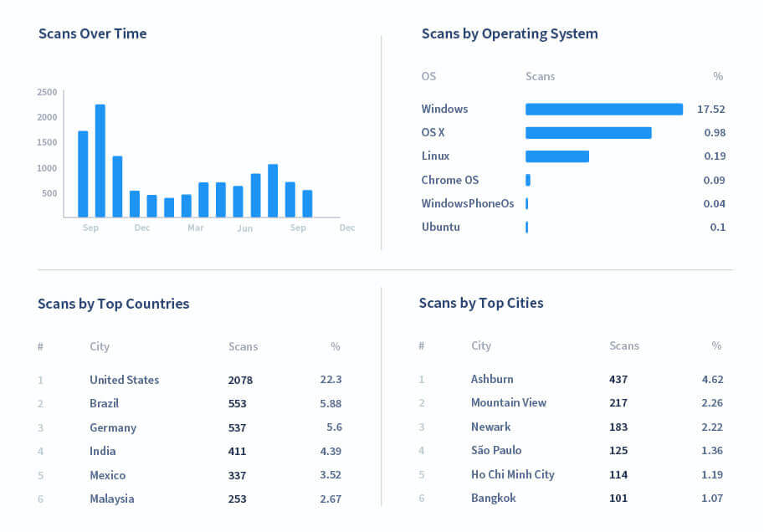The width and height of the screenshot is (764, 532).
Task: Select the Malaysia country entry
Action: (111, 499)
